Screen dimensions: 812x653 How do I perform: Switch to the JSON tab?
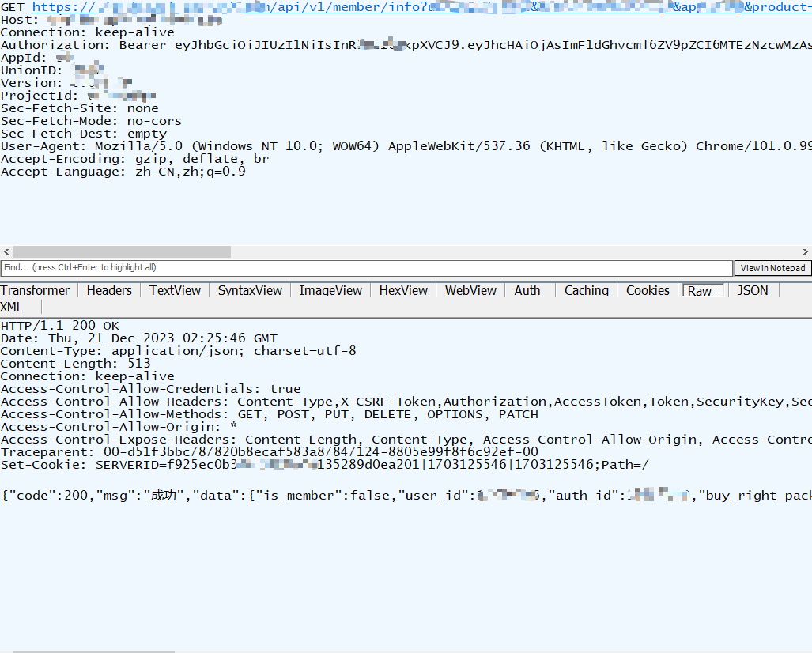pos(753,290)
